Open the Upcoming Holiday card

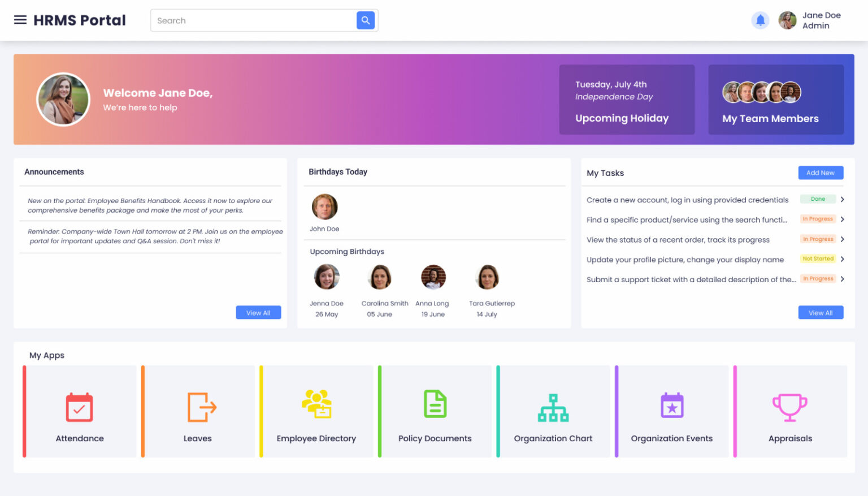(x=627, y=100)
